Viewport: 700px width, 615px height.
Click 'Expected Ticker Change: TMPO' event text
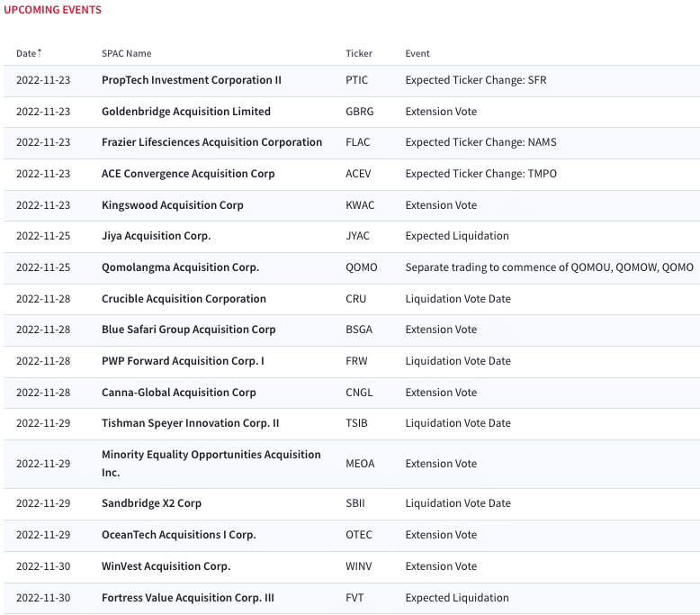[480, 174]
